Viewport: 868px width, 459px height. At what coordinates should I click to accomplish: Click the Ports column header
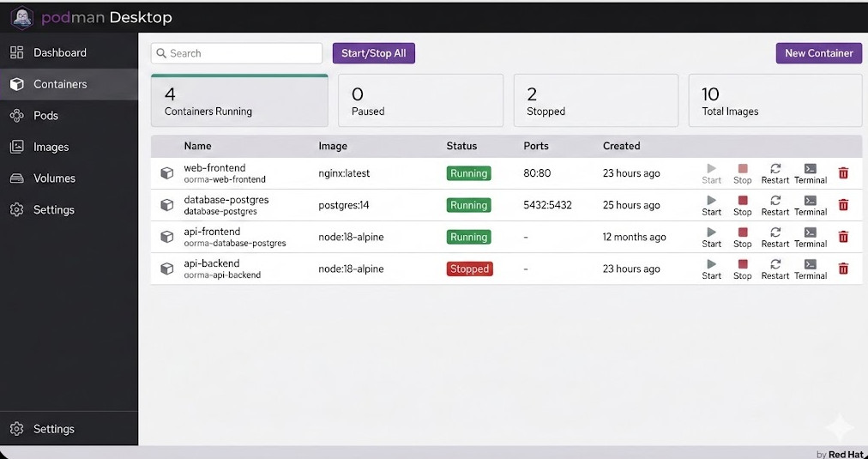coord(536,146)
